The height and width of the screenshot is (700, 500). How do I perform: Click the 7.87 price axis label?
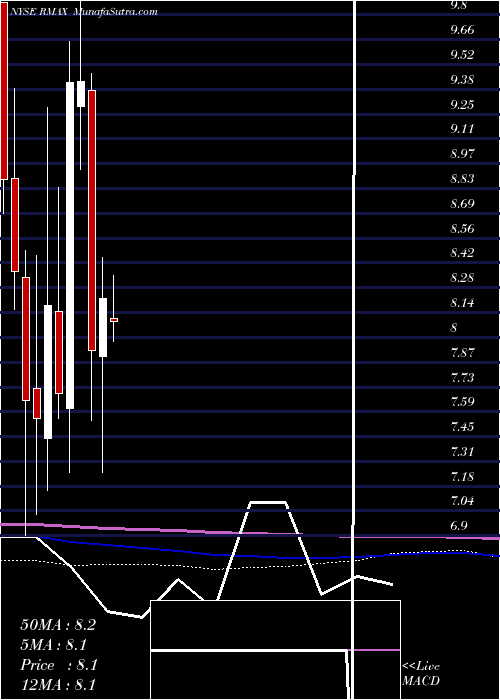(462, 353)
